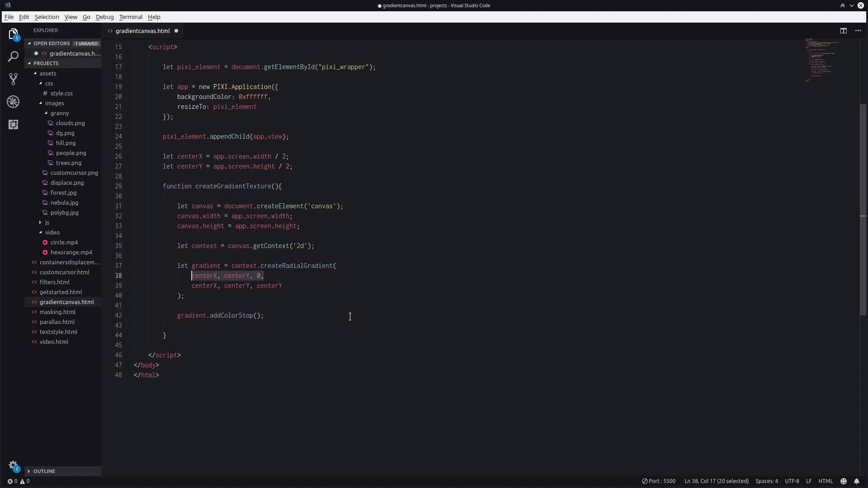Open the Help menu
This screenshot has height=488, width=868.
click(x=154, y=17)
